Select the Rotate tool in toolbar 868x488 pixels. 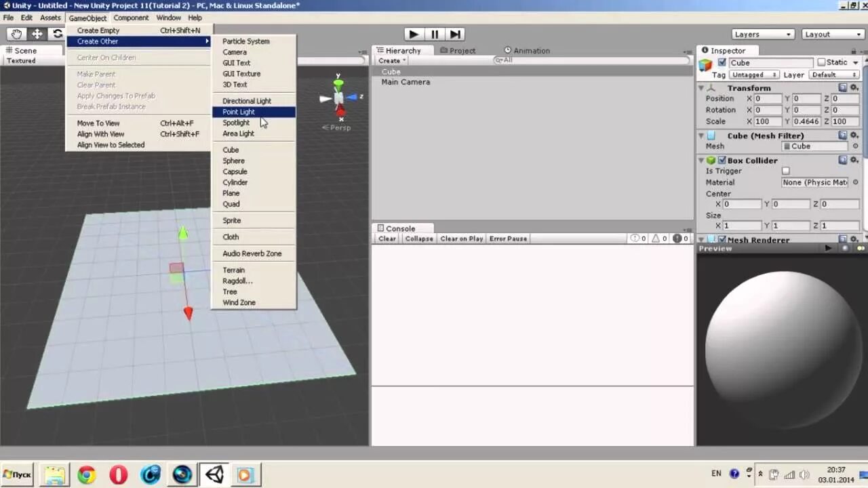coord(57,34)
